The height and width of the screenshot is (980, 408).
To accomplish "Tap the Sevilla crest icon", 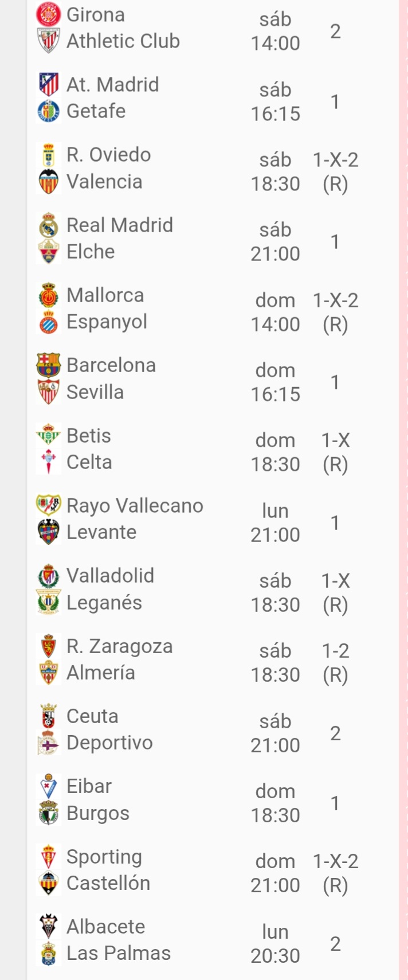I will [49, 392].
